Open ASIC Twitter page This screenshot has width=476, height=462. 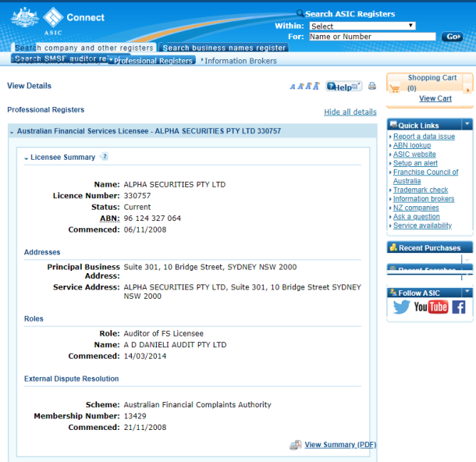[x=401, y=307]
